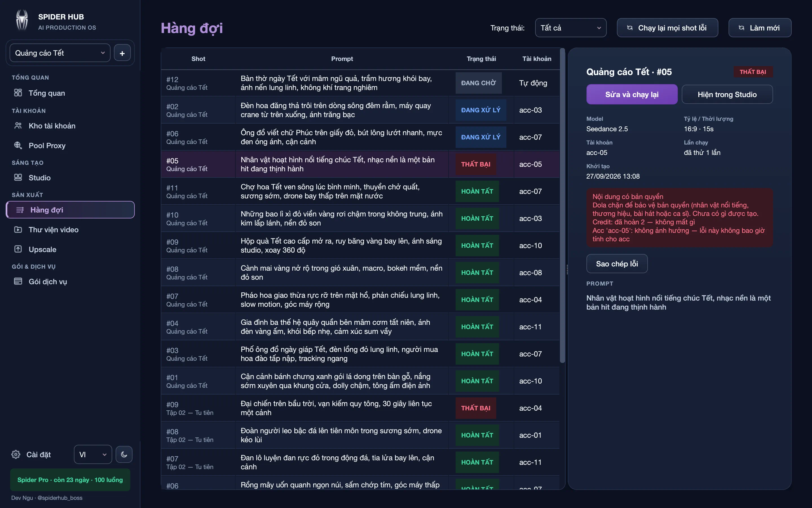Click the Kho tài khoản users icon
Image resolution: width=812 pixels, height=508 pixels.
(x=18, y=126)
